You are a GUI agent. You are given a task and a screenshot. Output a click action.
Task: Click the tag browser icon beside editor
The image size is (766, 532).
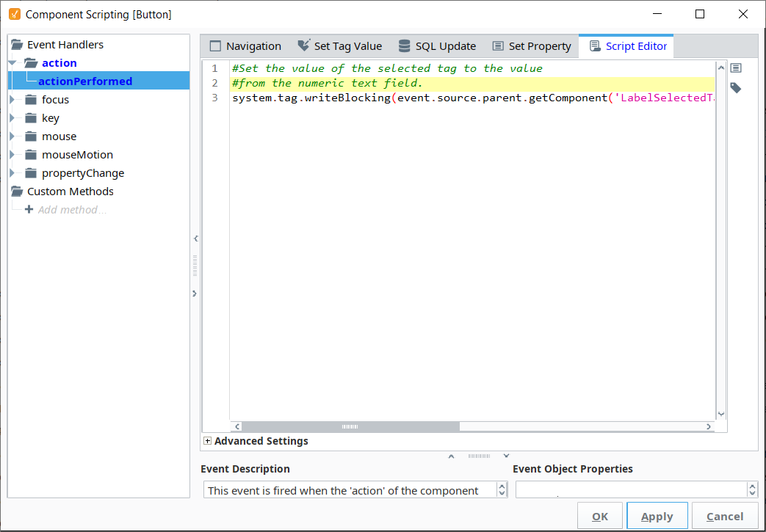735,88
